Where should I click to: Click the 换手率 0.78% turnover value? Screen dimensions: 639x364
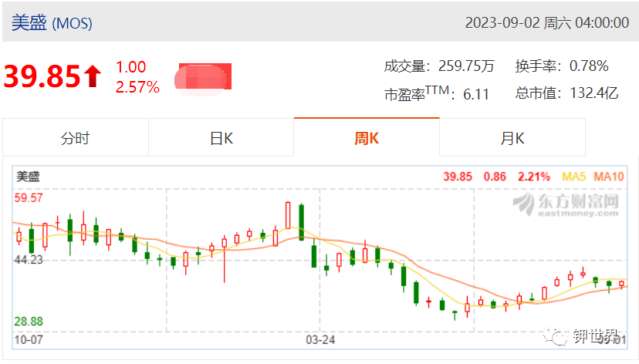(562, 66)
